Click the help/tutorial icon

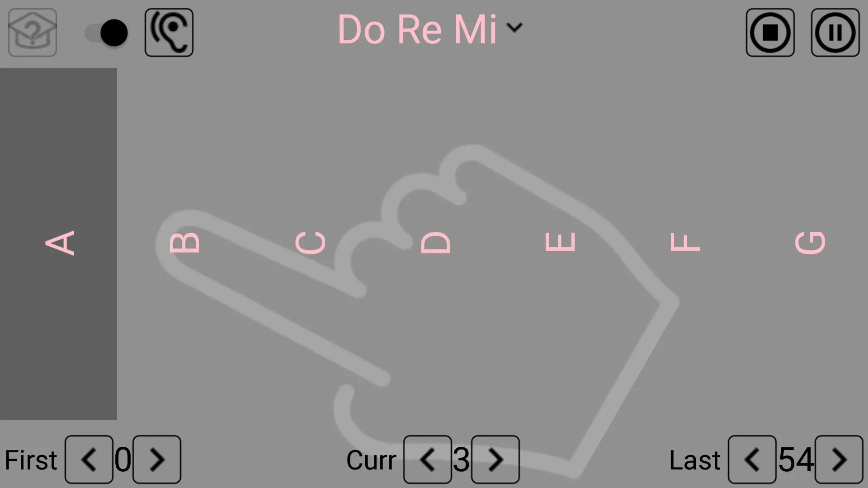pyautogui.click(x=32, y=32)
